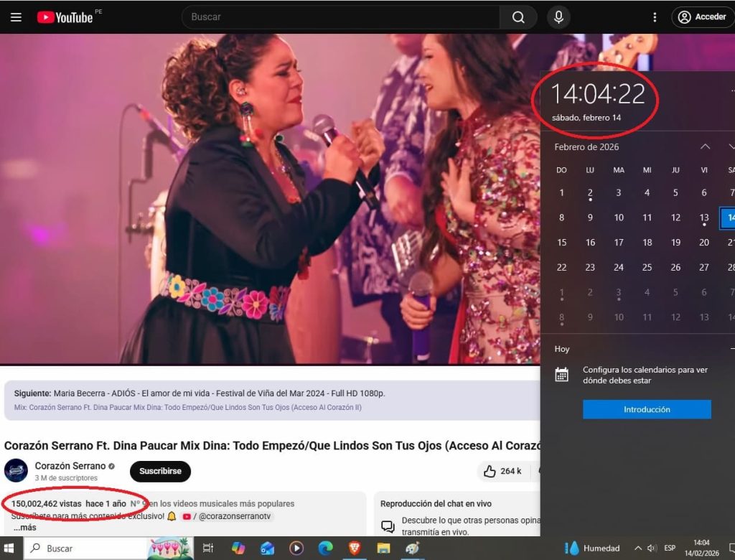Click the Windows Start button

point(10,549)
